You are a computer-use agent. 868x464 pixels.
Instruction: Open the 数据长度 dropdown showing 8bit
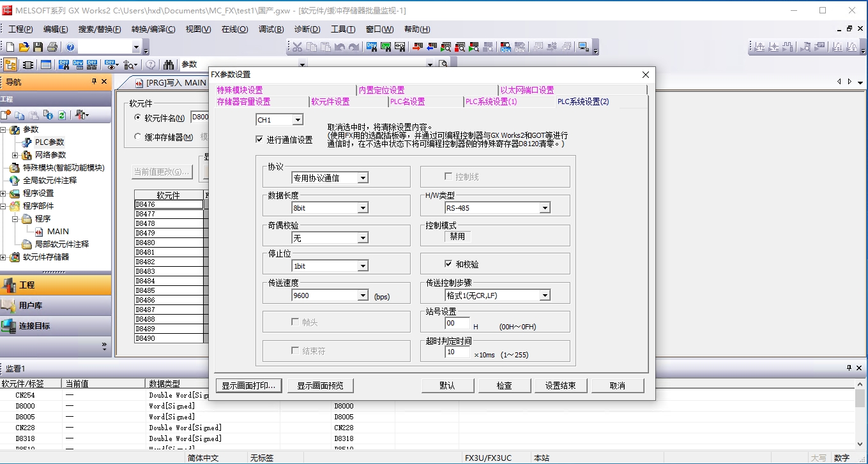click(363, 208)
